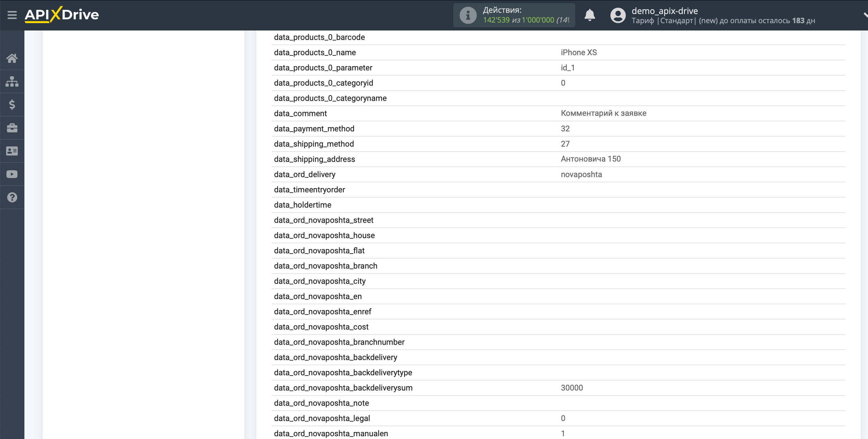Expand the account dropdown chevron
The height and width of the screenshot is (439, 868).
(x=865, y=15)
